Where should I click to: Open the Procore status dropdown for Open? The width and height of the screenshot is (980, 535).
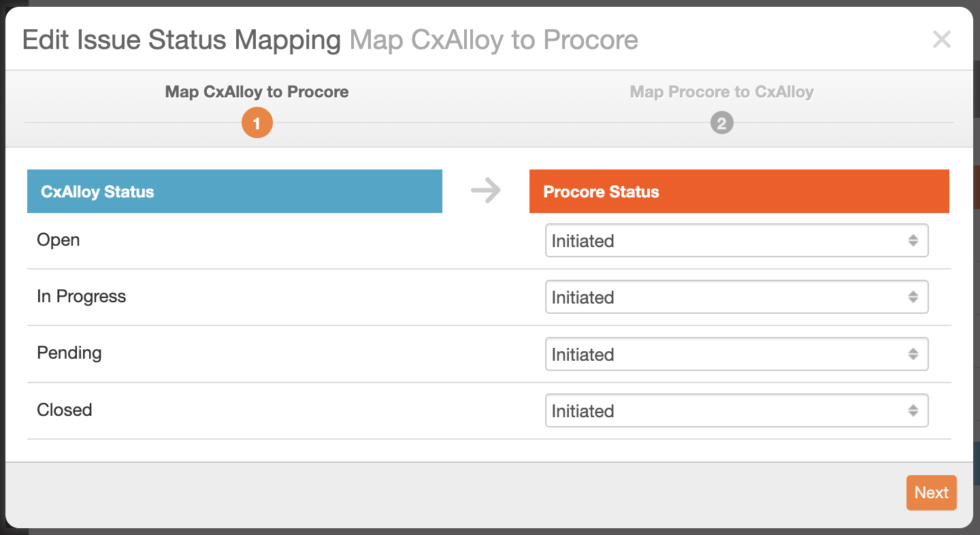tap(737, 241)
